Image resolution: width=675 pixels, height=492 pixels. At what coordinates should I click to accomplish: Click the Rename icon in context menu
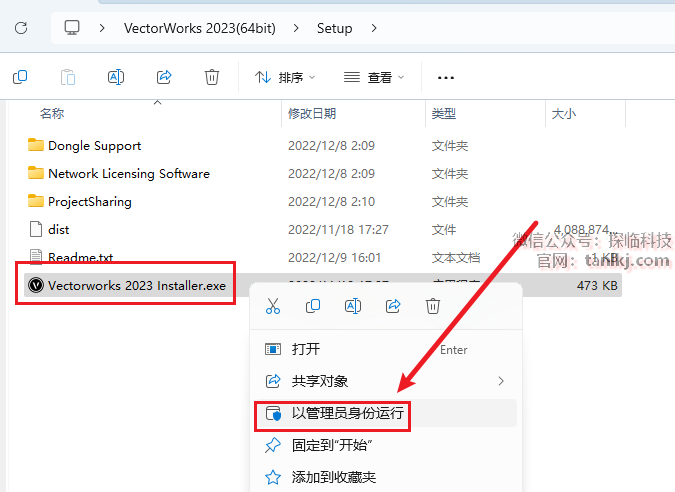pos(353,306)
